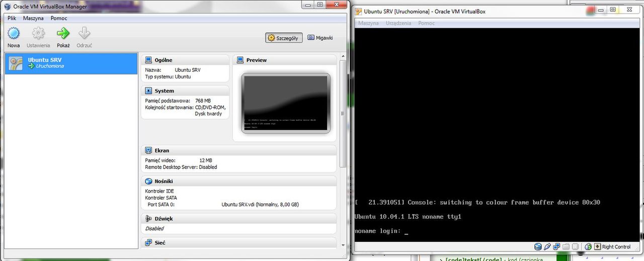The height and width of the screenshot is (261, 644).
Task: Click keyboard capture arrow icon near Right Control
Action: point(597,246)
